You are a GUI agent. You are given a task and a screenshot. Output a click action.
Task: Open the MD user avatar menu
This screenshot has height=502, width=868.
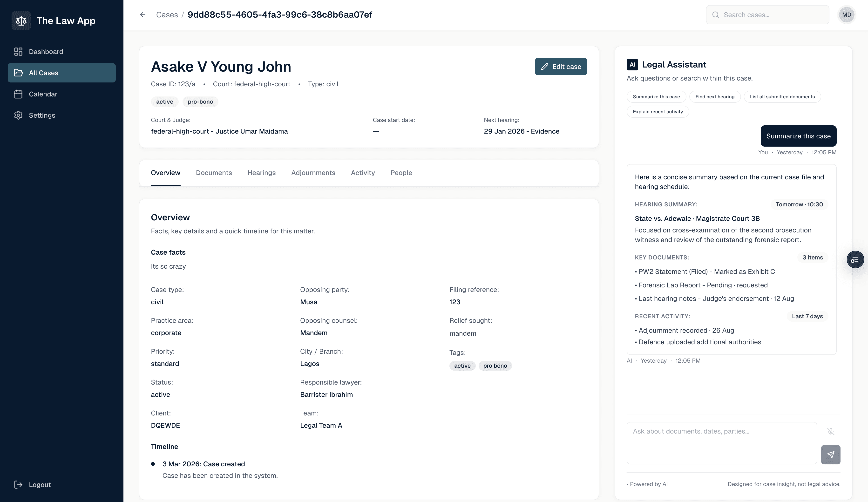coord(846,15)
